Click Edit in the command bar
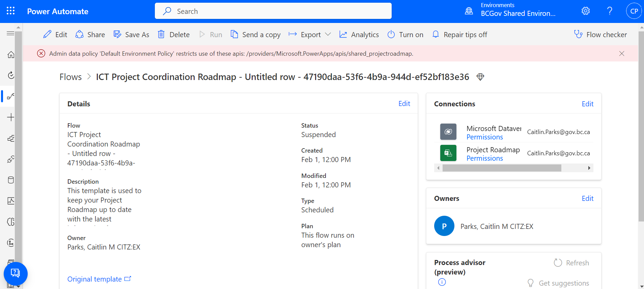This screenshot has width=644, height=289. (x=55, y=34)
